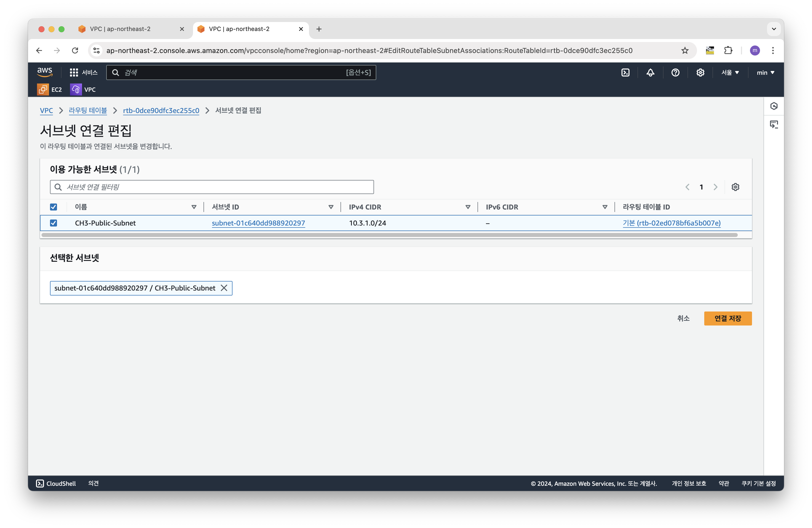Click 라우팅 테이블 breadcrumb link
The height and width of the screenshot is (528, 812).
click(x=88, y=110)
